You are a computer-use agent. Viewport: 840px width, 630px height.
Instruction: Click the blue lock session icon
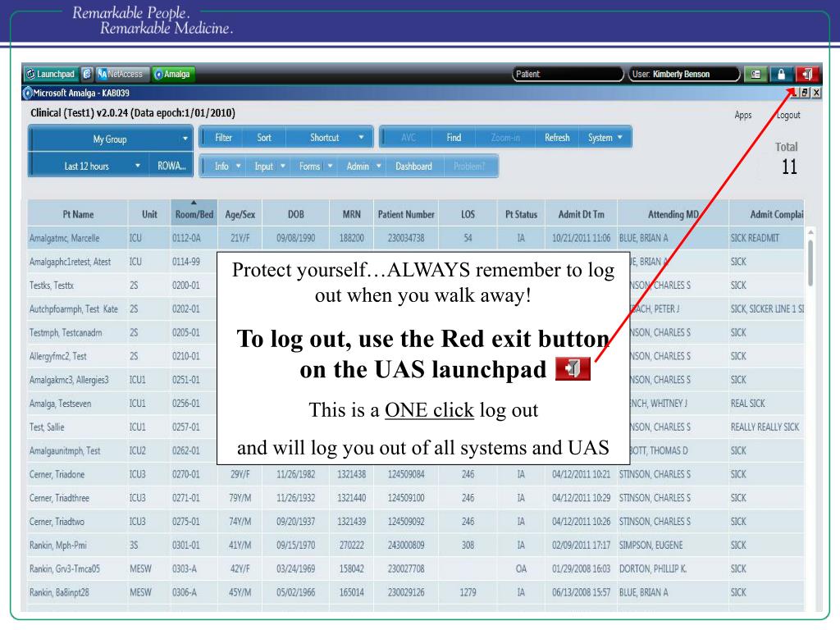point(781,74)
